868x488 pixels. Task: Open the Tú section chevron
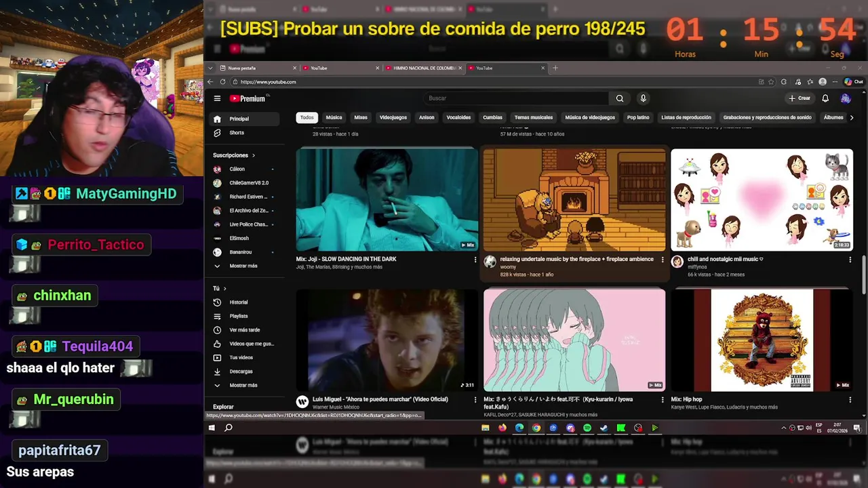[x=224, y=289]
